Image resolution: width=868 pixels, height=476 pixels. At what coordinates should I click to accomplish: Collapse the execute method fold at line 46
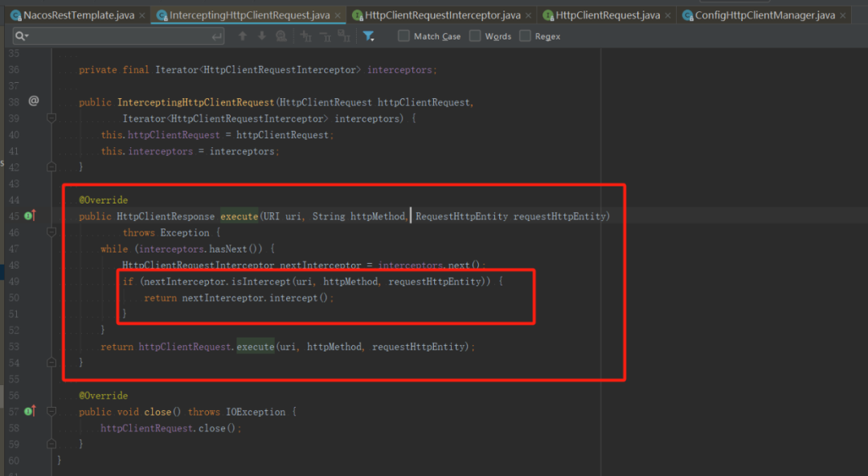click(x=51, y=232)
